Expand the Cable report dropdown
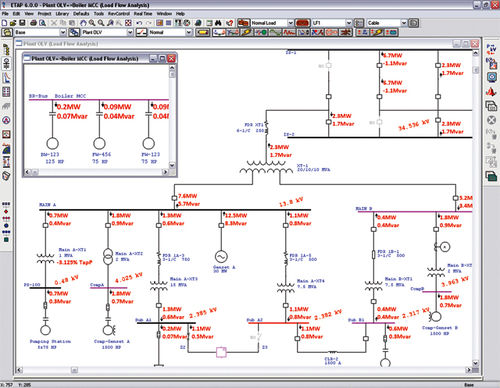This screenshot has width=500, height=388. (x=404, y=23)
